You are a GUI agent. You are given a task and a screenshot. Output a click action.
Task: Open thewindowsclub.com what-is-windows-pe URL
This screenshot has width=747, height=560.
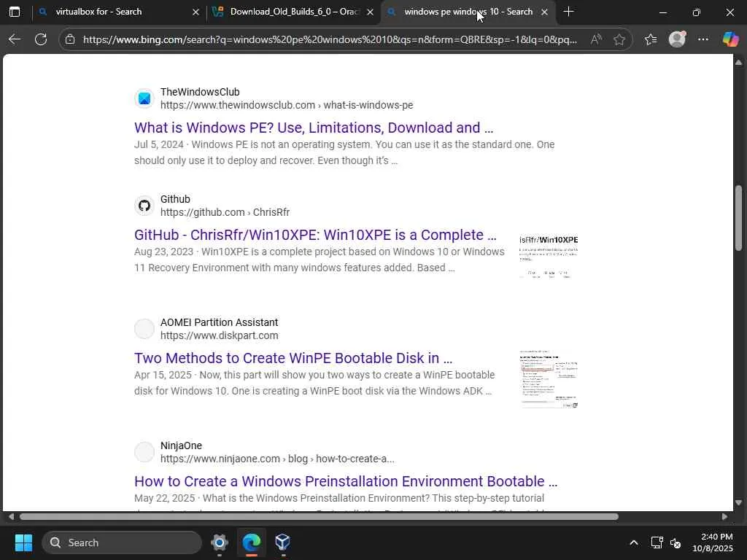pyautogui.click(x=286, y=105)
